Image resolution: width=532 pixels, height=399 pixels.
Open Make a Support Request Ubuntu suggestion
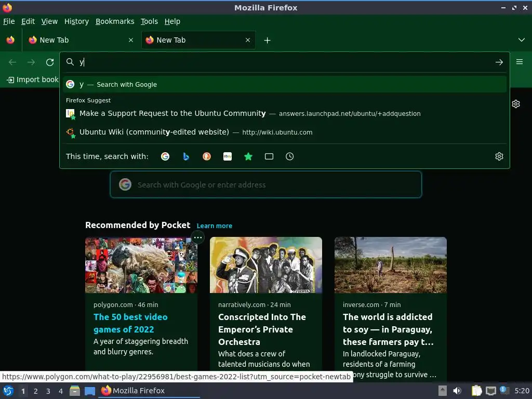(x=285, y=113)
